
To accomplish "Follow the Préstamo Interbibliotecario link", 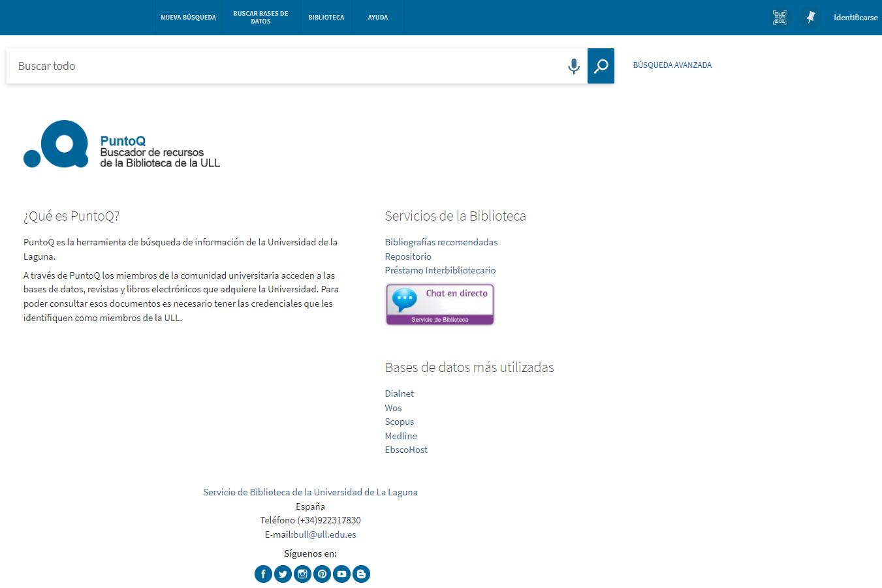I will point(440,270).
